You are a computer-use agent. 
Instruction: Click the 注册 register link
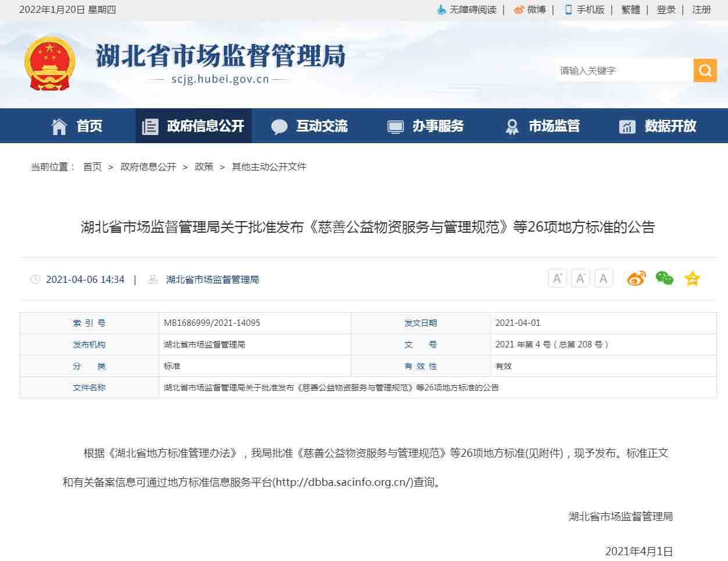pos(701,10)
